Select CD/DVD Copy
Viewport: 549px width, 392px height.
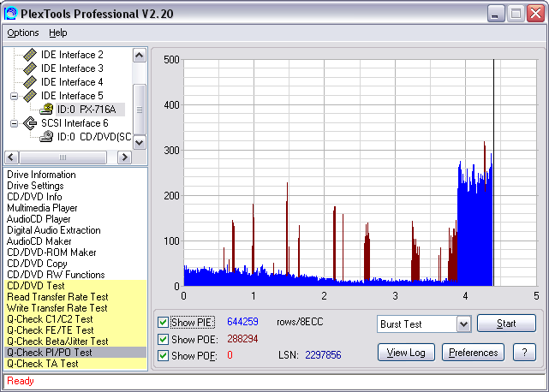pyautogui.click(x=37, y=264)
